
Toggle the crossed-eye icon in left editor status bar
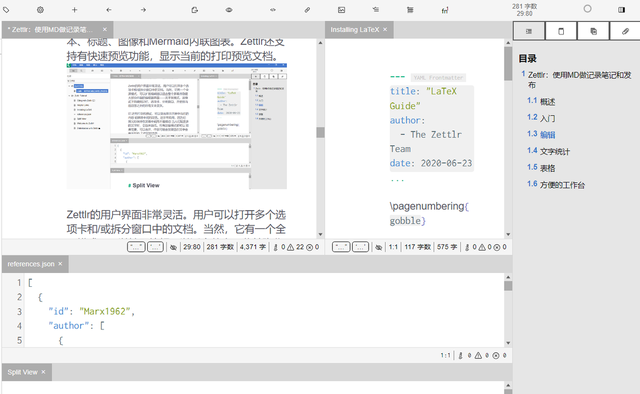point(173,247)
